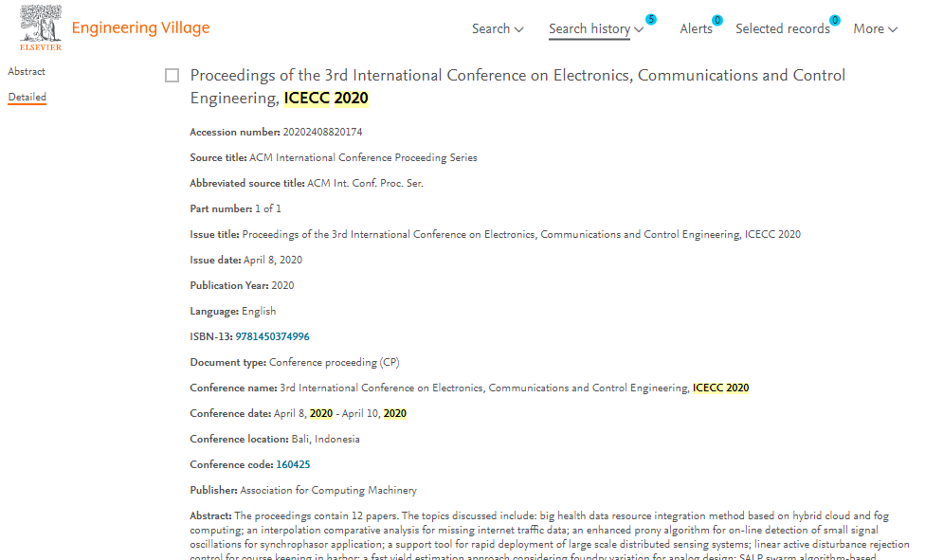The image size is (943, 560).
Task: Click conference location Bali, Indonesia
Action: tap(325, 439)
